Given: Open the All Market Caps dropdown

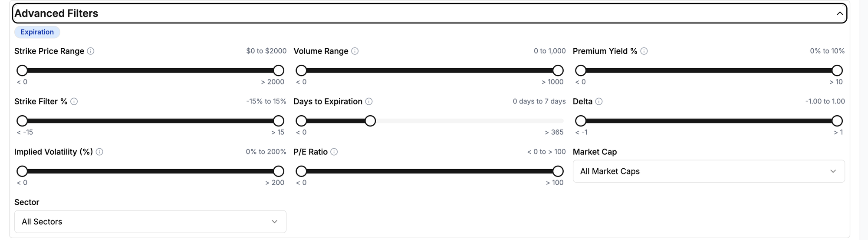Looking at the screenshot, I should [x=709, y=171].
